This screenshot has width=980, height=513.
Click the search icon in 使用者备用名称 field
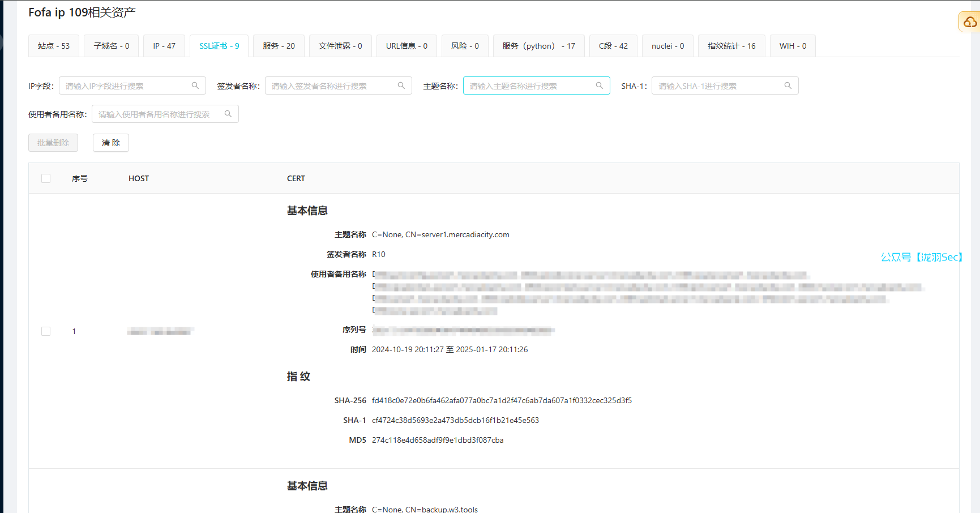228,114
